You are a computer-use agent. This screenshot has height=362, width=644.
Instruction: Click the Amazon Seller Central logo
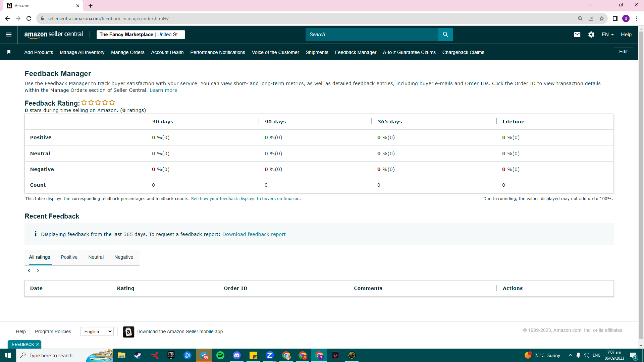pos(54,35)
